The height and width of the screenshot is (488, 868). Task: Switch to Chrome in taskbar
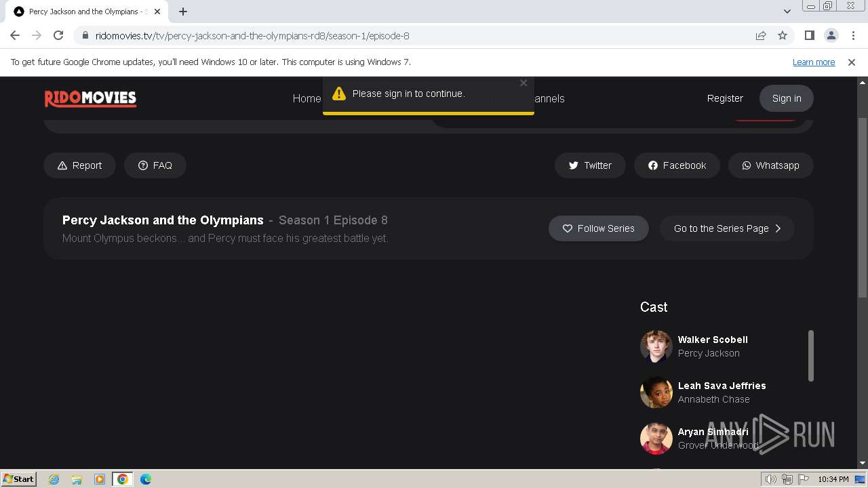pos(123,479)
